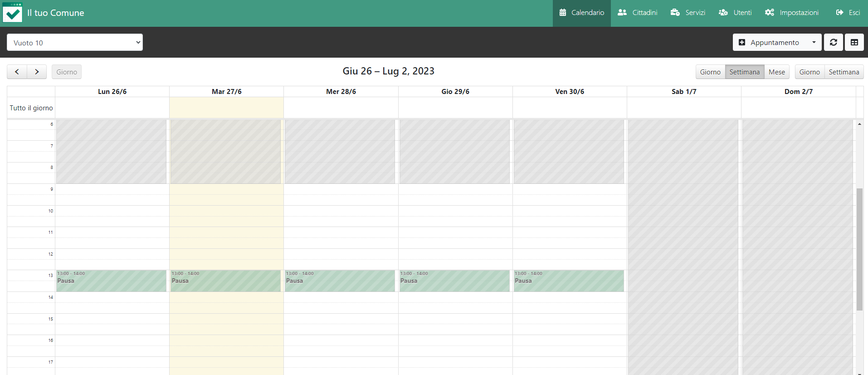Viewport: 868px width, 375px height.
Task: Switch to Mese calendar view
Action: pos(776,72)
